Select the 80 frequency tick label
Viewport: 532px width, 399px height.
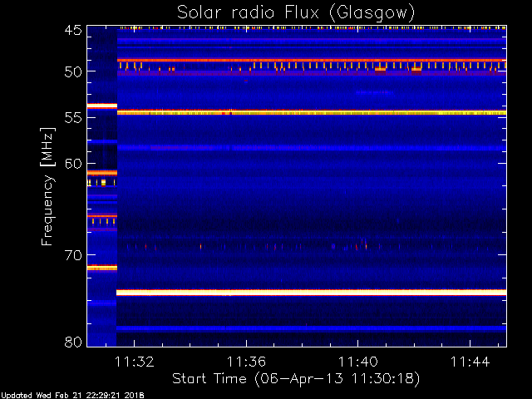pos(73,342)
